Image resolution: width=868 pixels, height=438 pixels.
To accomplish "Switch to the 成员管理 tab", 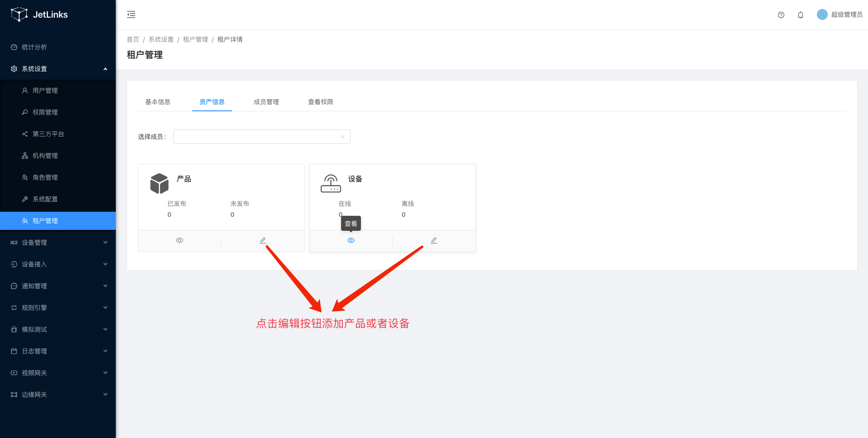I will 266,102.
